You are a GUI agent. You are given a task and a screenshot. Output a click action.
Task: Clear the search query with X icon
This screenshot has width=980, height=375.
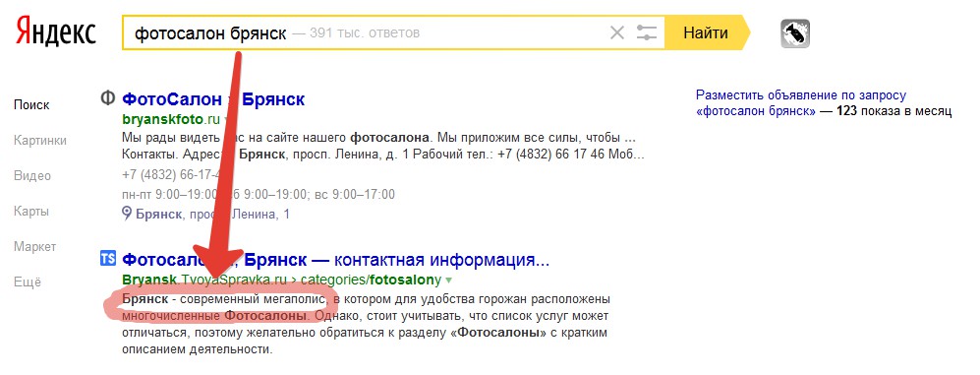pyautogui.click(x=617, y=32)
